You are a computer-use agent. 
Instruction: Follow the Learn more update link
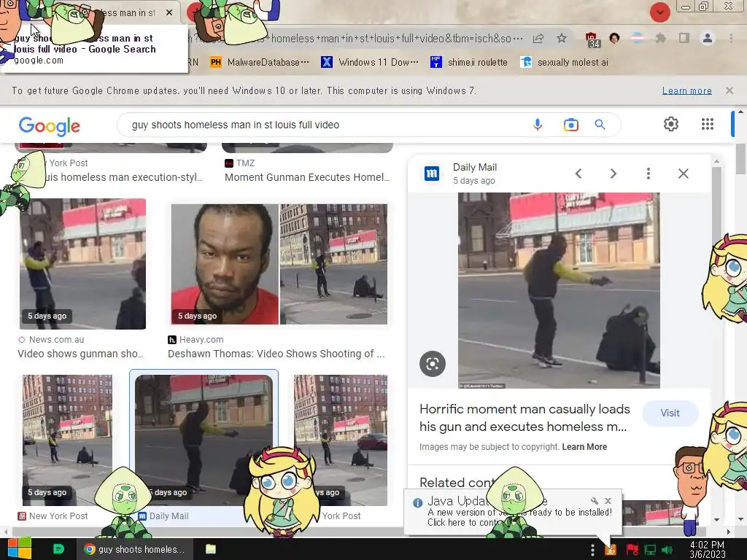(687, 90)
